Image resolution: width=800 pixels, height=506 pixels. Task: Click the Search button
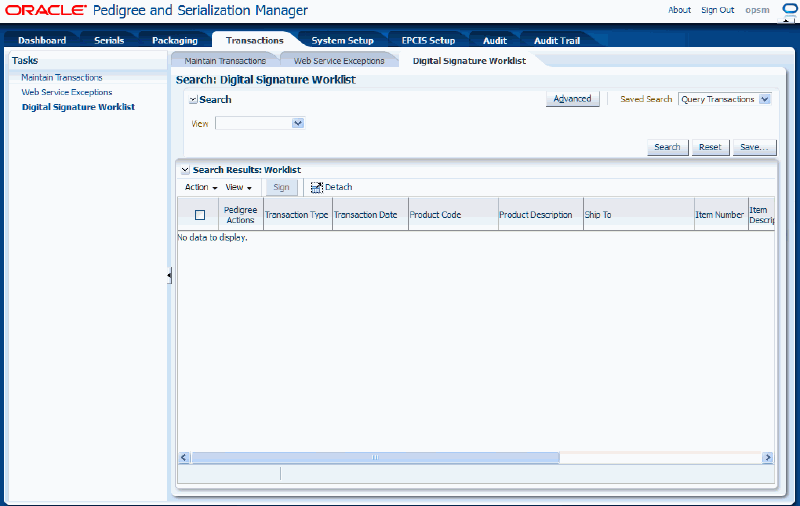coord(667,147)
